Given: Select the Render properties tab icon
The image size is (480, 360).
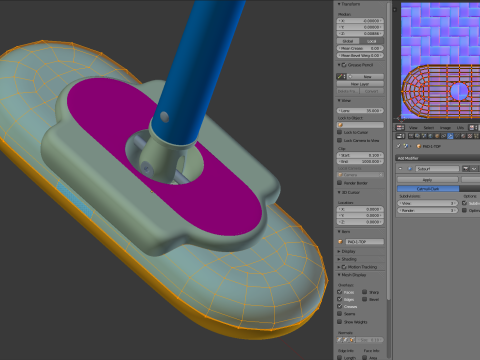Looking at the screenshot, I should 411,136.
